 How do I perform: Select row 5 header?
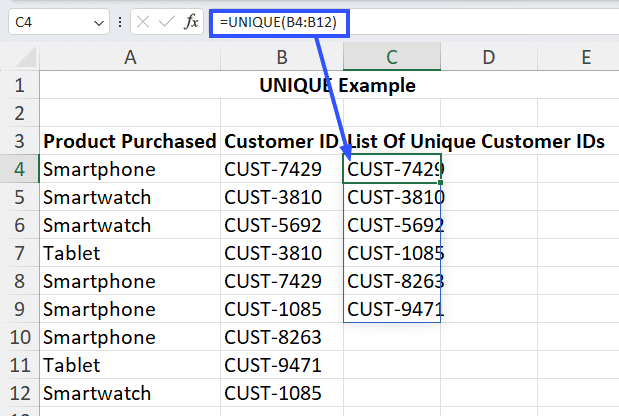pyautogui.click(x=19, y=197)
